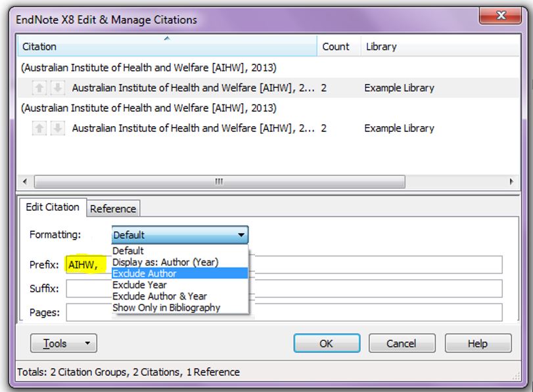Click the Count column header
The image size is (533, 392).
pos(338,47)
